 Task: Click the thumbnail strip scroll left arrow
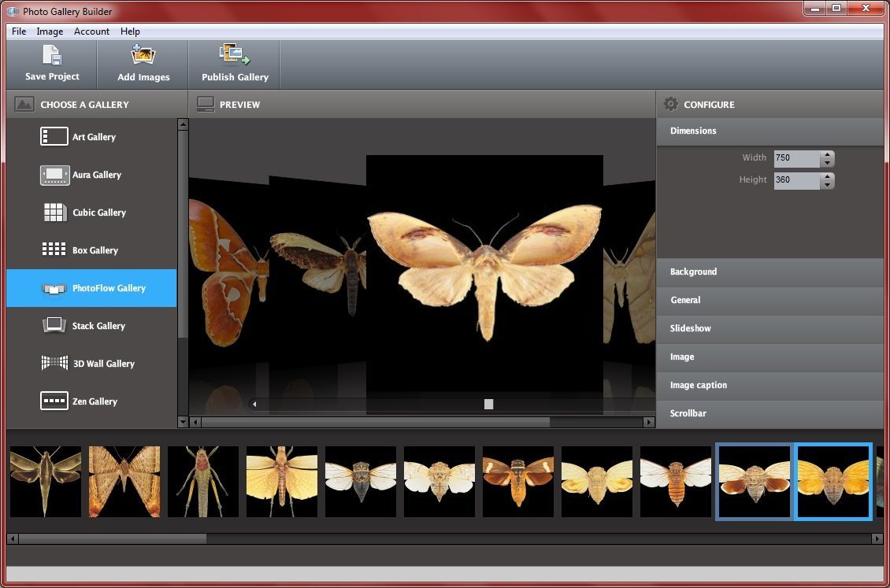tap(13, 538)
